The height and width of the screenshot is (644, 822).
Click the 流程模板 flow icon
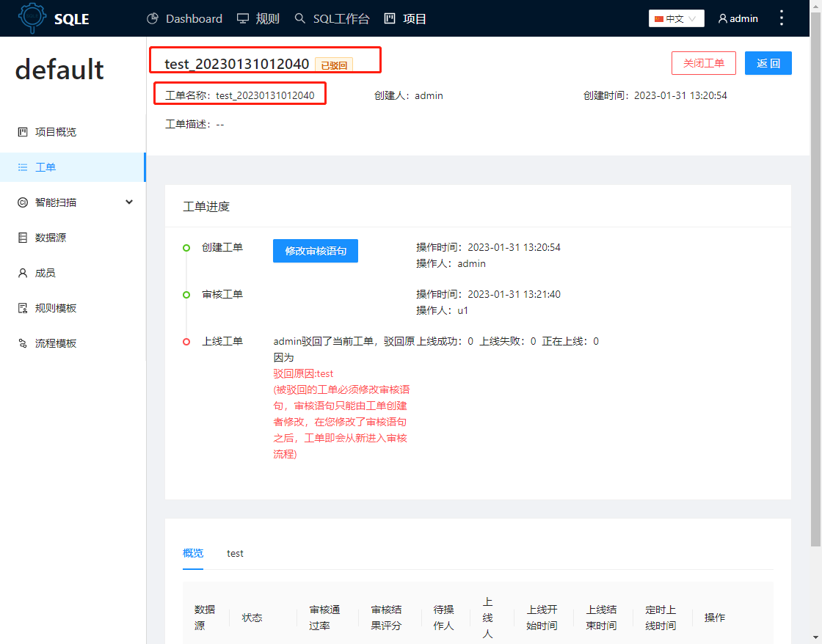point(22,343)
